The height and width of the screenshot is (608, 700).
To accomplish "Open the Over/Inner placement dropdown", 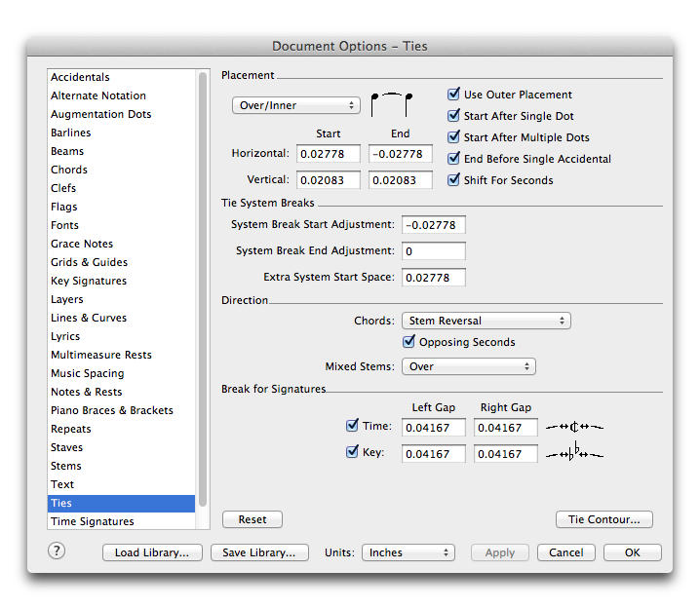I will [296, 105].
